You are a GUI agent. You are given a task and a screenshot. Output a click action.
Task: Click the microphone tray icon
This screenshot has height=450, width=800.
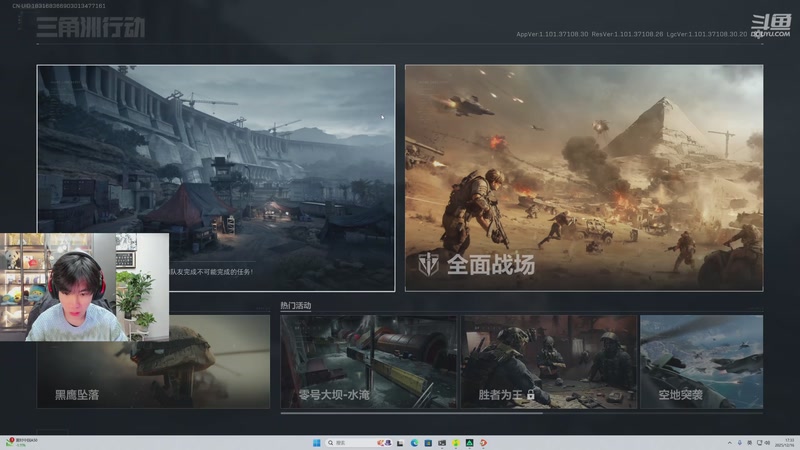740,443
